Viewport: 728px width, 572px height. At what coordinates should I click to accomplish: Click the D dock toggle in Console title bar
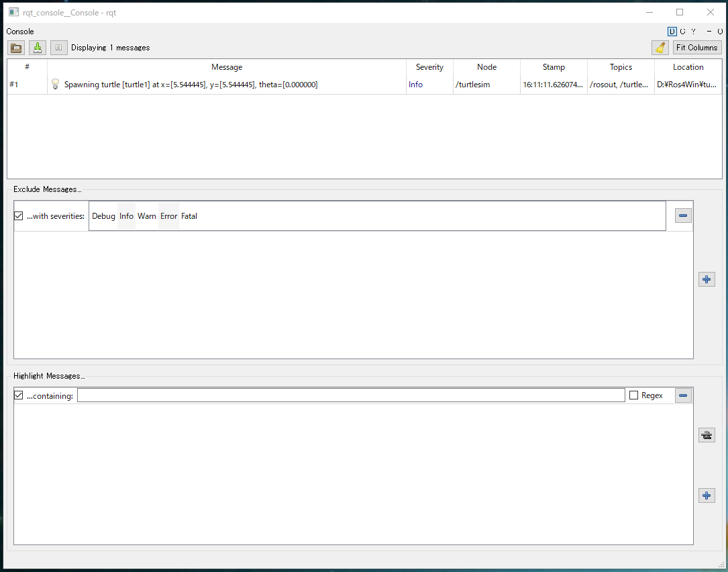click(672, 32)
